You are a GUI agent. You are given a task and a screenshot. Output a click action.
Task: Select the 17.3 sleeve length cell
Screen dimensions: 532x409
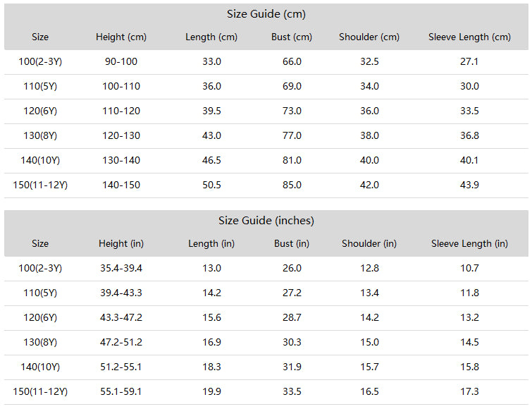[x=469, y=391]
